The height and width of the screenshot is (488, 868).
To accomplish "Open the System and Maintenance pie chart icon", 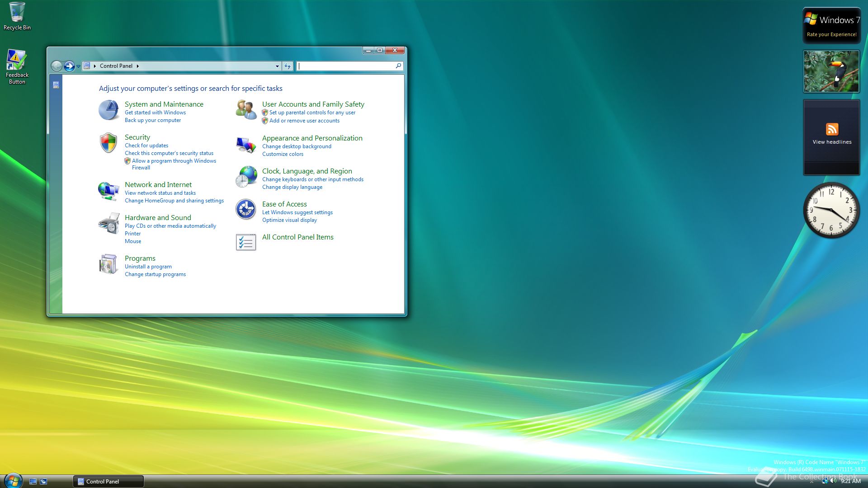I will click(108, 110).
